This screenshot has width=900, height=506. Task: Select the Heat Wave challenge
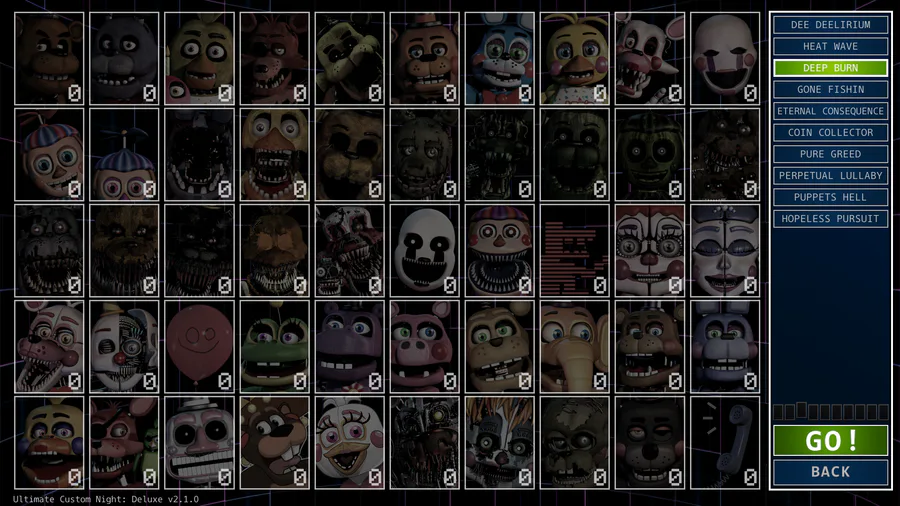(x=831, y=46)
